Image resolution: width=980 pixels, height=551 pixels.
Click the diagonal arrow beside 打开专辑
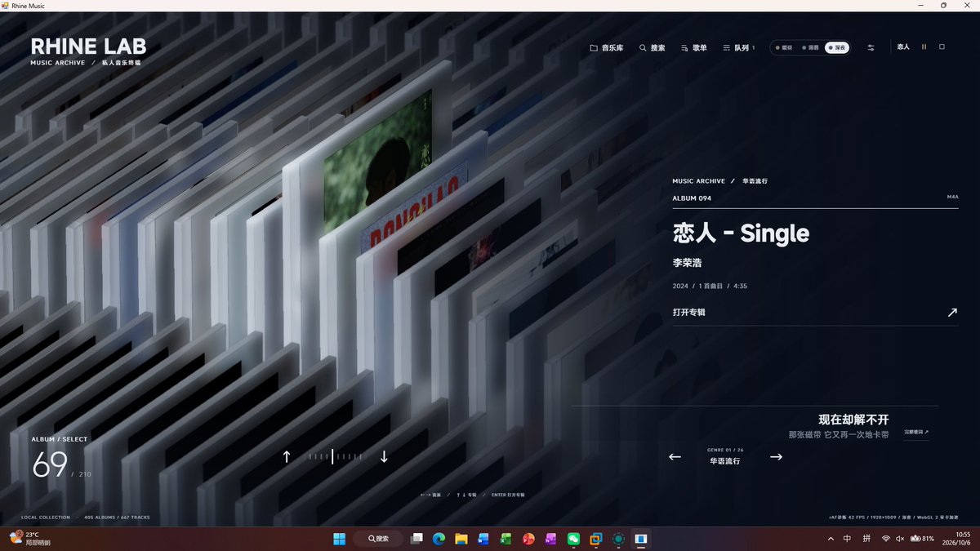click(x=952, y=313)
